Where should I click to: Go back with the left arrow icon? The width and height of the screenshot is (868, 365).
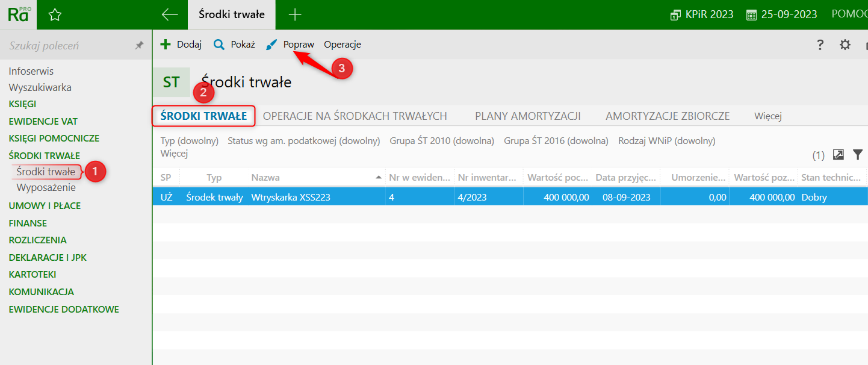pos(170,14)
